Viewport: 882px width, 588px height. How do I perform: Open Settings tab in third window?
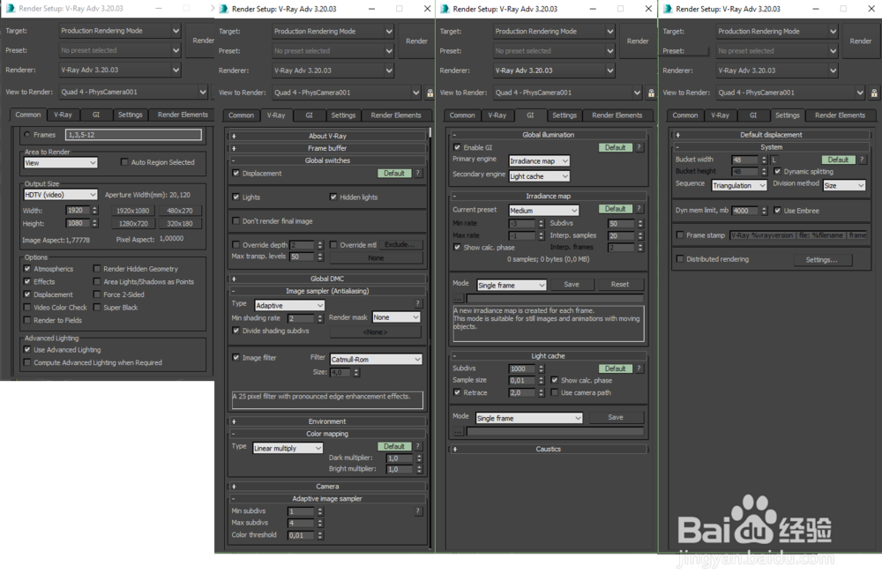[x=564, y=115]
